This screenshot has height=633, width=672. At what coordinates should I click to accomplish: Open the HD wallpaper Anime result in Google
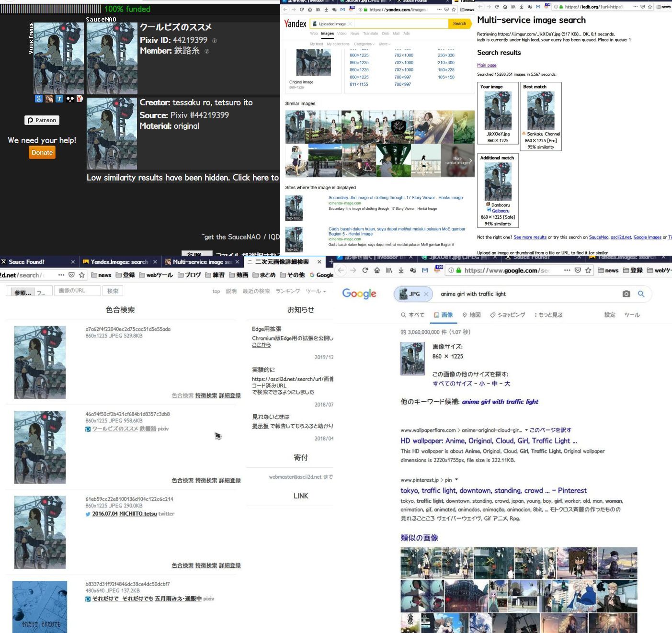point(489,441)
